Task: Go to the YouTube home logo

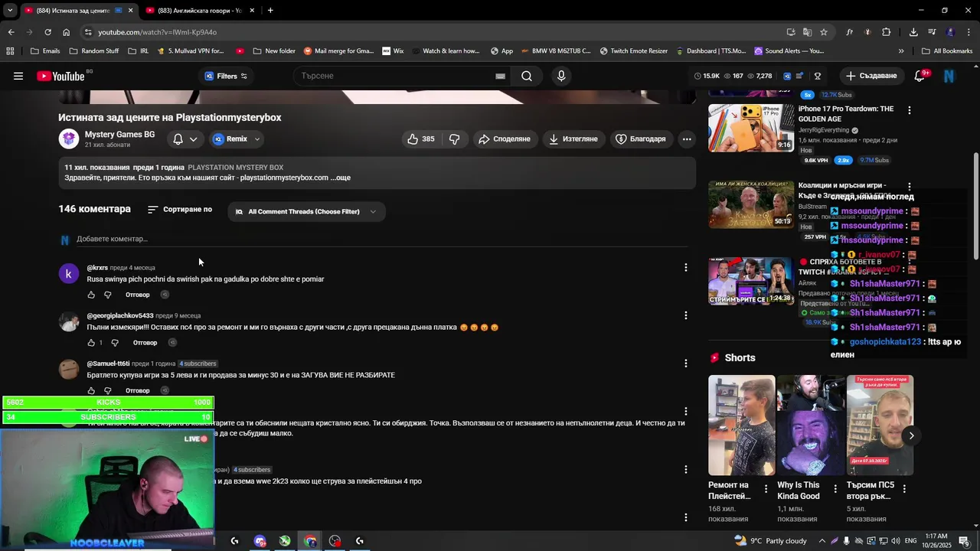Action: [x=60, y=76]
